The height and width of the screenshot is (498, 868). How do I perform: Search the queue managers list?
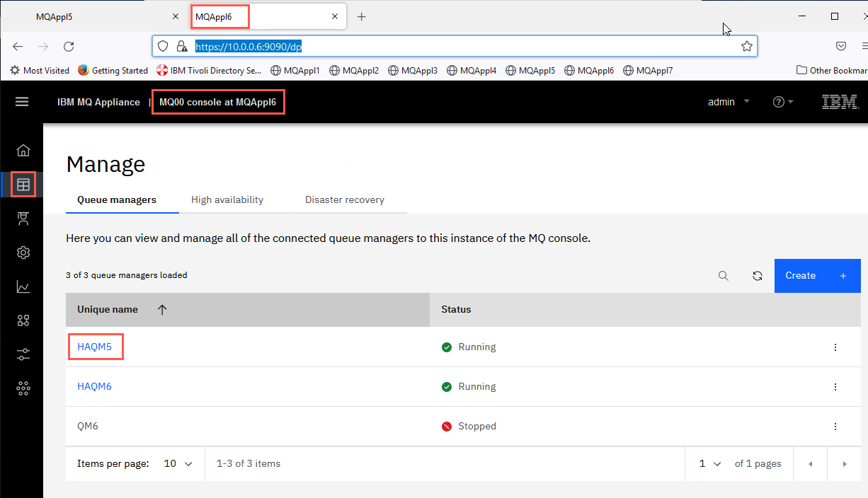724,276
